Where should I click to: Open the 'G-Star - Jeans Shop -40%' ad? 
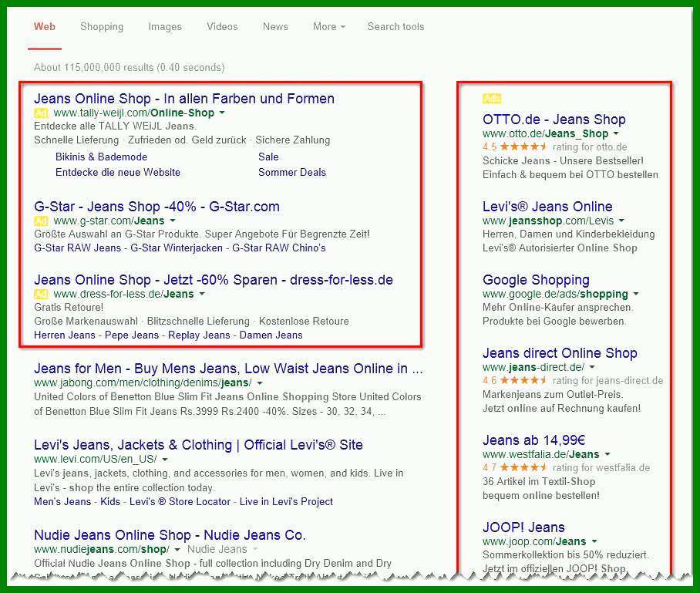click(156, 207)
